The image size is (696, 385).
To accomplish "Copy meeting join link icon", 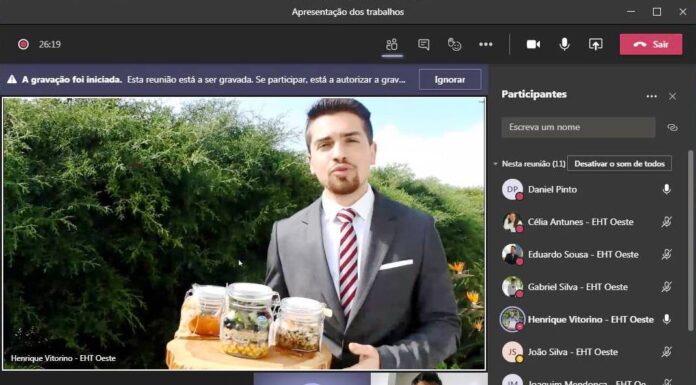I will 672,128.
